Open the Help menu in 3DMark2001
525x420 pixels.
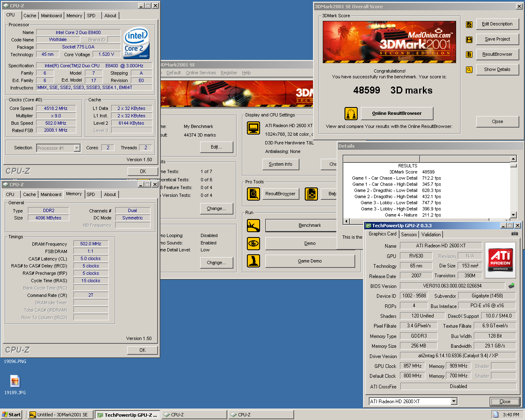[246, 73]
